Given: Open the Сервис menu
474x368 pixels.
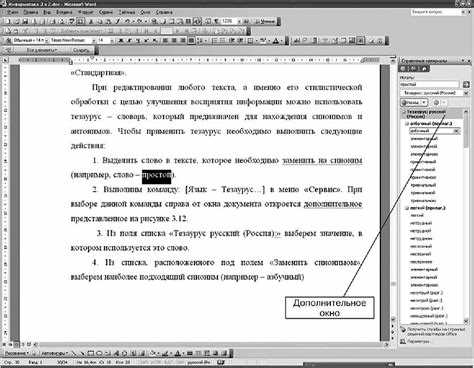Looking at the screenshot, I should (106, 12).
